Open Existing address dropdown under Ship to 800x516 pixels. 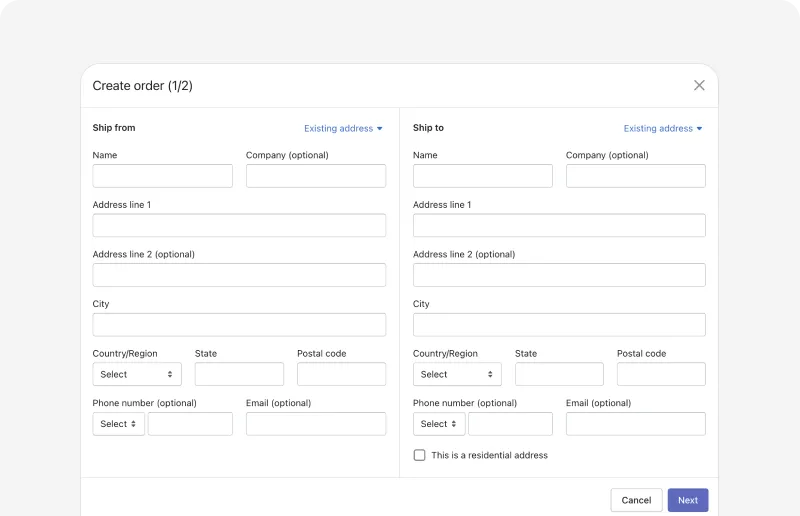pos(663,129)
